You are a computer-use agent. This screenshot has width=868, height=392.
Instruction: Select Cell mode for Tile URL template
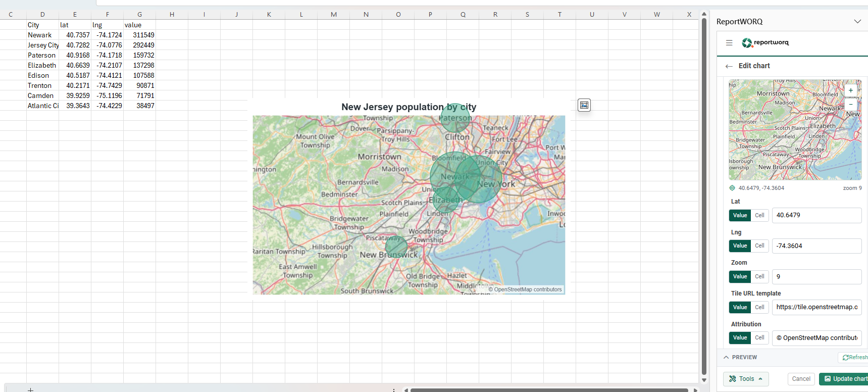[759, 307]
